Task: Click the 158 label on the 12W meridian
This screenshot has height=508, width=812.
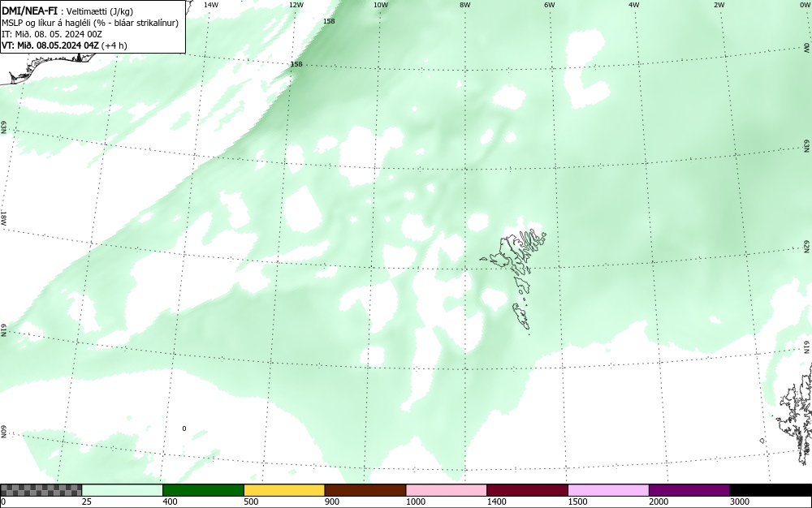Action: pyautogui.click(x=296, y=64)
